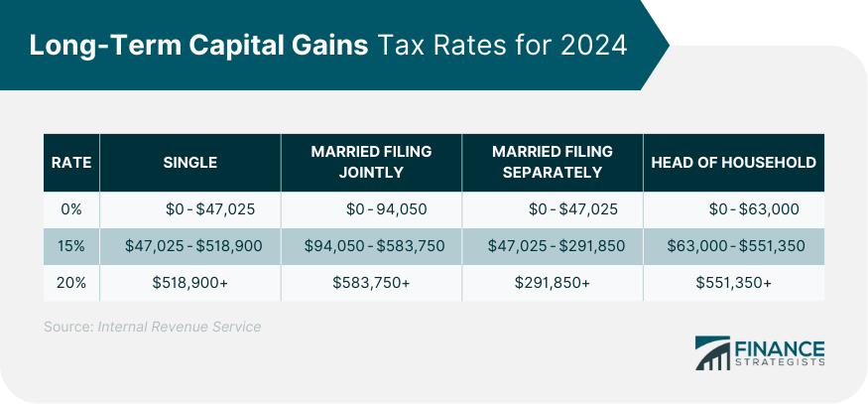Screen dimensions: 868x404
Task: Select the Head of Household header
Action: click(733, 162)
